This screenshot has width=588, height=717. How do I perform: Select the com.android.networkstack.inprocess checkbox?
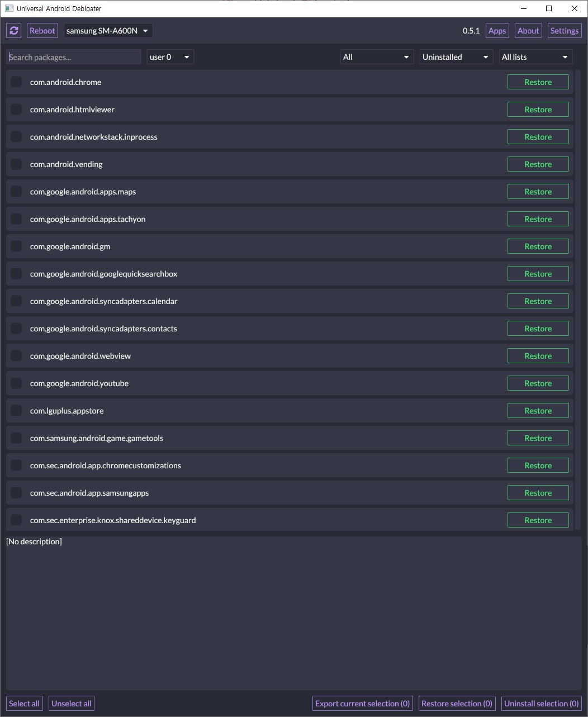16,137
